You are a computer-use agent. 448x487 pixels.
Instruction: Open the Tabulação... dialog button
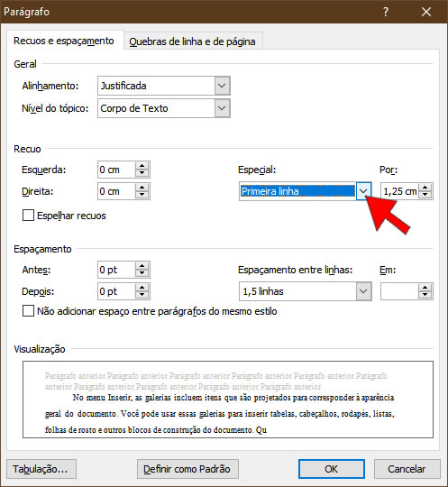(x=41, y=469)
